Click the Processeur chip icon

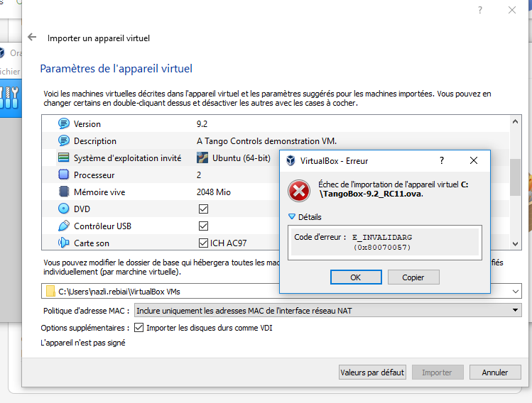pos(63,175)
